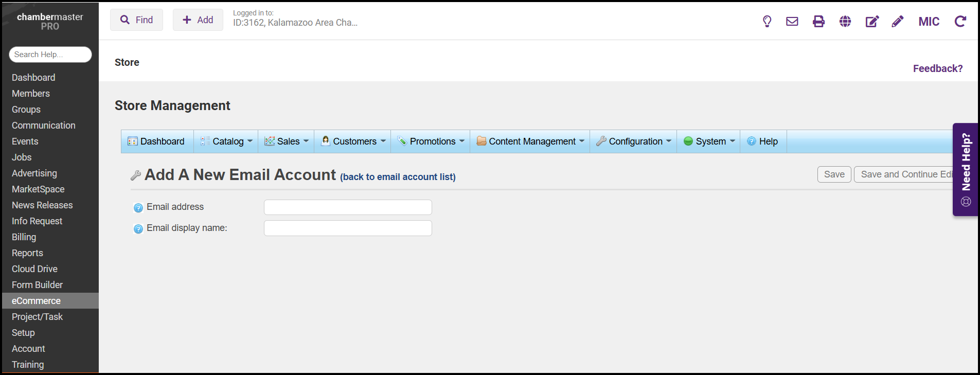This screenshot has width=980, height=375.
Task: Click the Email address input field
Action: coord(348,207)
